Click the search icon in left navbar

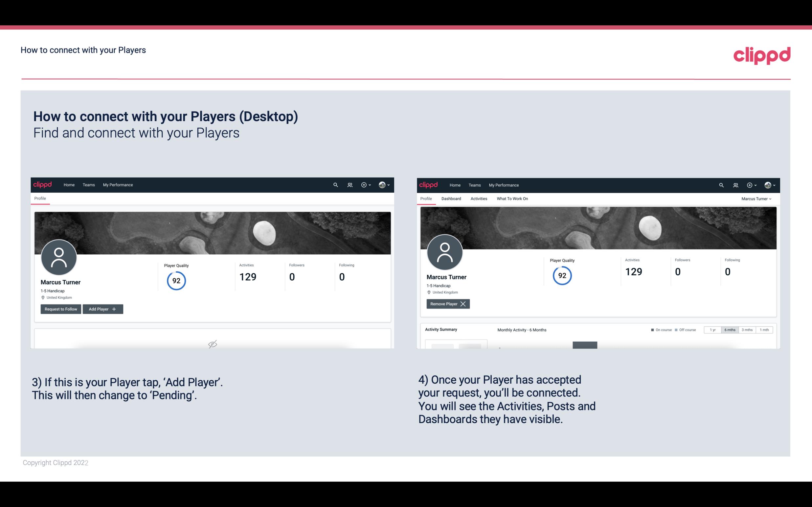coord(335,184)
